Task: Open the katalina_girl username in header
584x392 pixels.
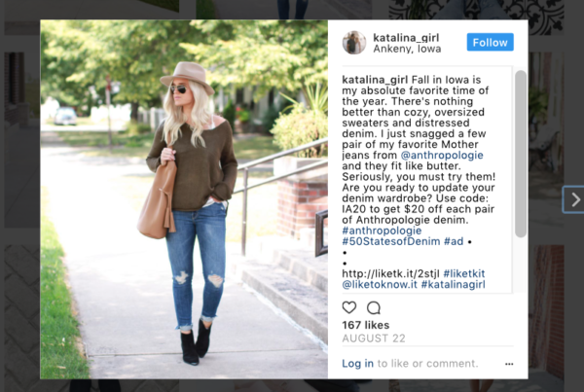Action: click(406, 38)
